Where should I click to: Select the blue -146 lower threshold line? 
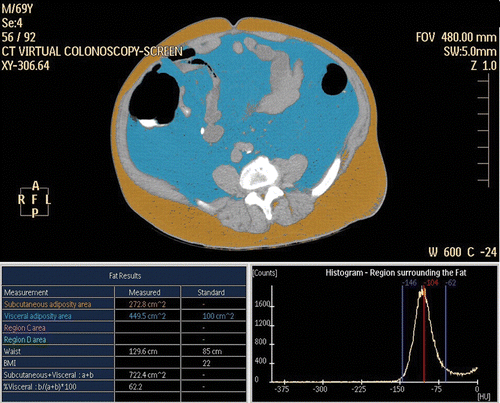click(403, 333)
